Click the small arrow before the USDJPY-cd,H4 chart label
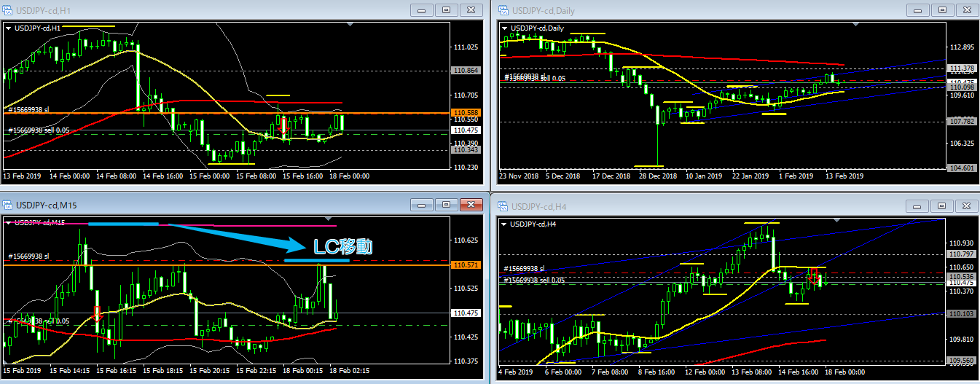This screenshot has width=980, height=384. tap(504, 223)
